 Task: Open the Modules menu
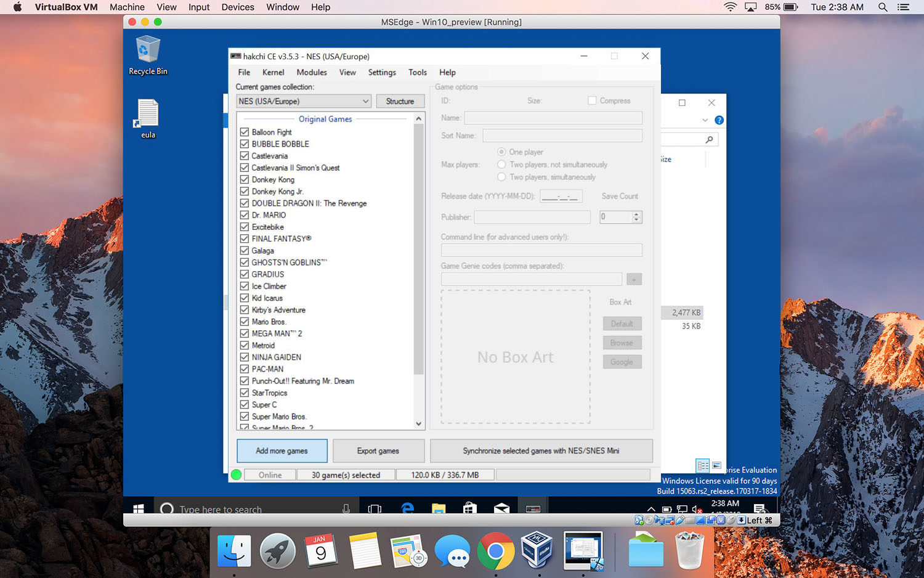pos(312,72)
